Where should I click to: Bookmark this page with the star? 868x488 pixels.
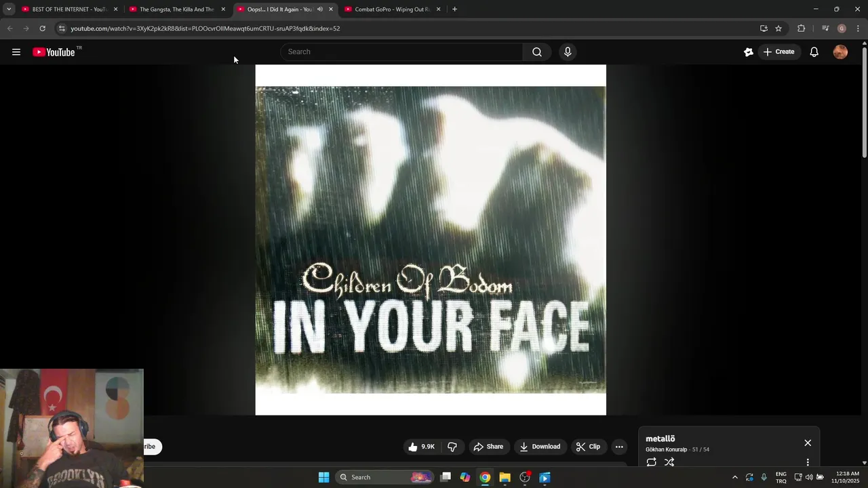778,28
